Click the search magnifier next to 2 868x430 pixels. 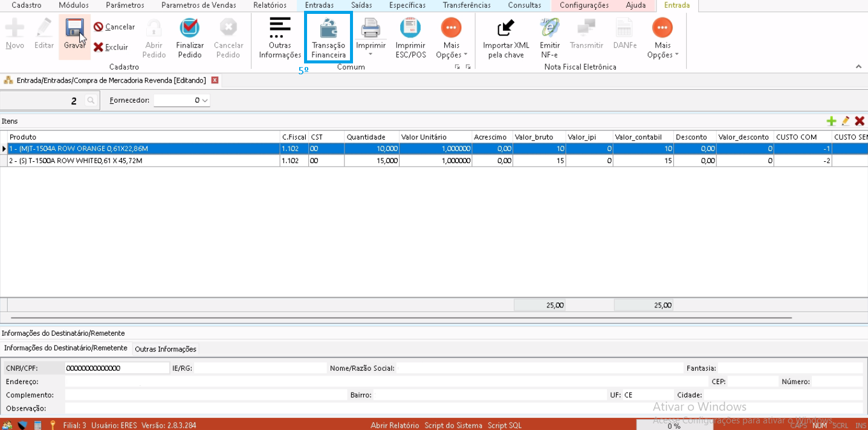[91, 101]
